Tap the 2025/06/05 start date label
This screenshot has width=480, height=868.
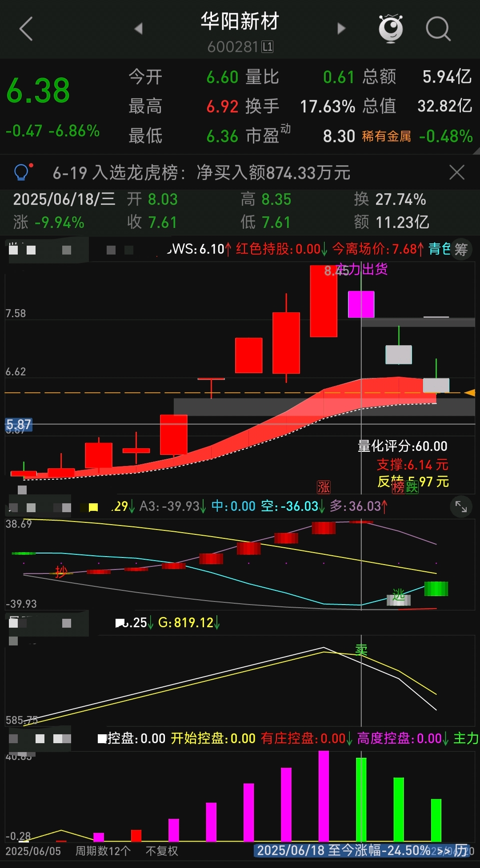[33, 851]
